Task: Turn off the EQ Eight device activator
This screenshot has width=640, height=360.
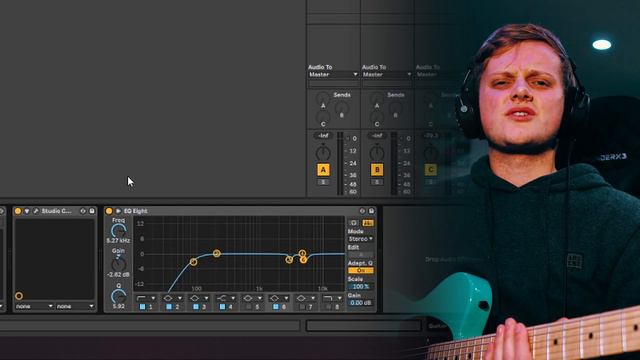Action: [x=109, y=211]
